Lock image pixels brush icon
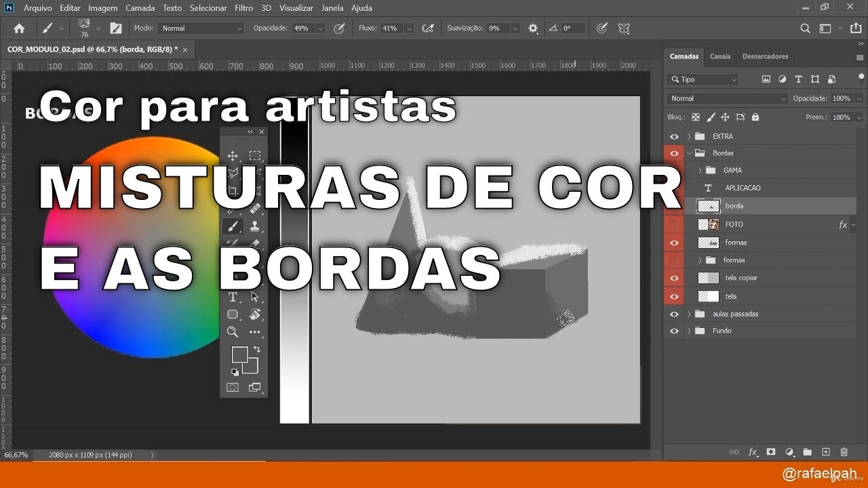 tap(711, 117)
